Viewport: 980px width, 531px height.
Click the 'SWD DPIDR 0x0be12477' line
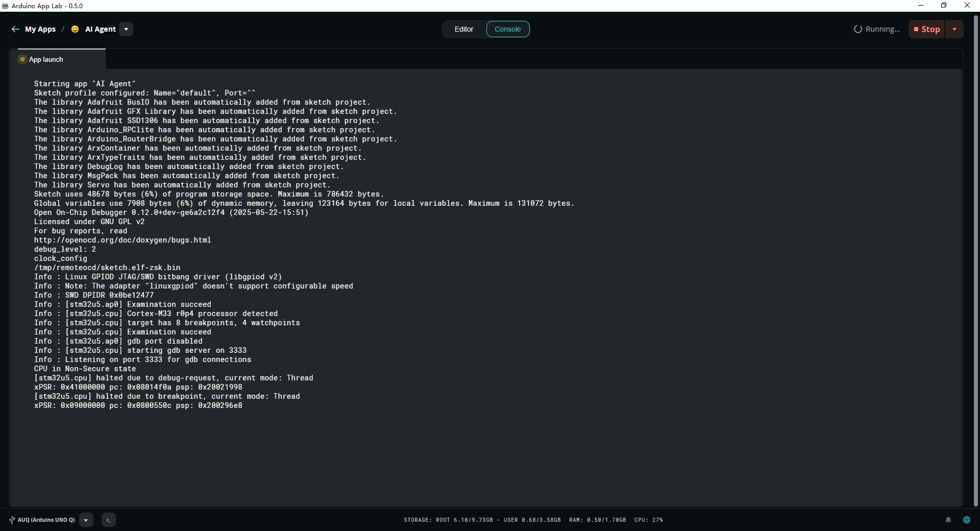click(94, 295)
